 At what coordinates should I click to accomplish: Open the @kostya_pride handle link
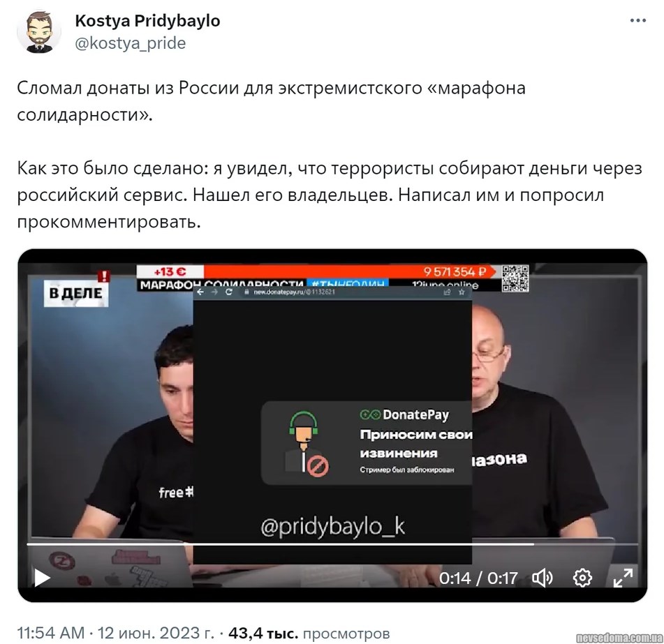tap(131, 43)
